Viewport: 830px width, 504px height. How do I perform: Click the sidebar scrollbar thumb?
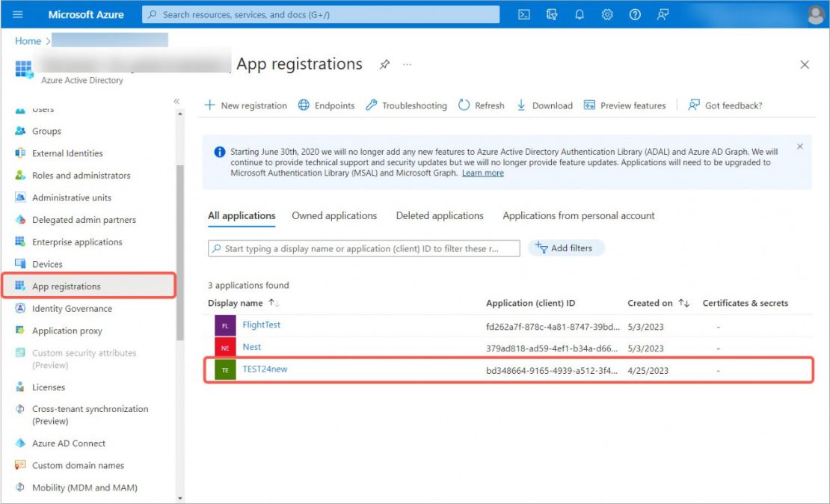pos(180,253)
